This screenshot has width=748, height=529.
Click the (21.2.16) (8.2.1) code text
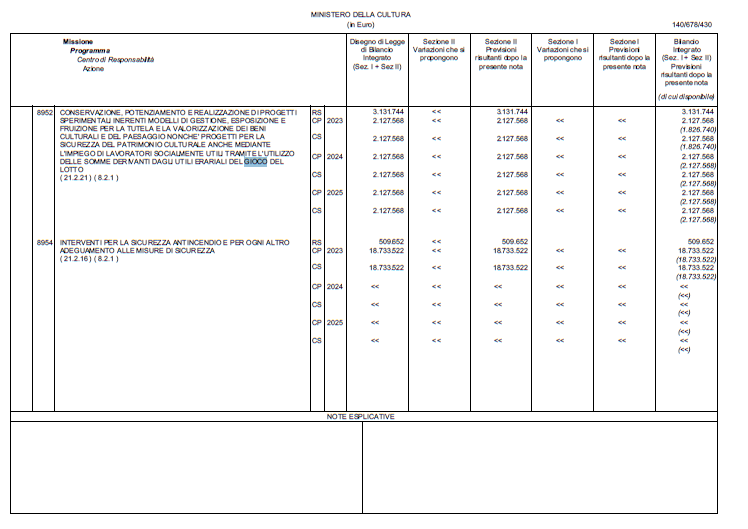tap(89, 259)
